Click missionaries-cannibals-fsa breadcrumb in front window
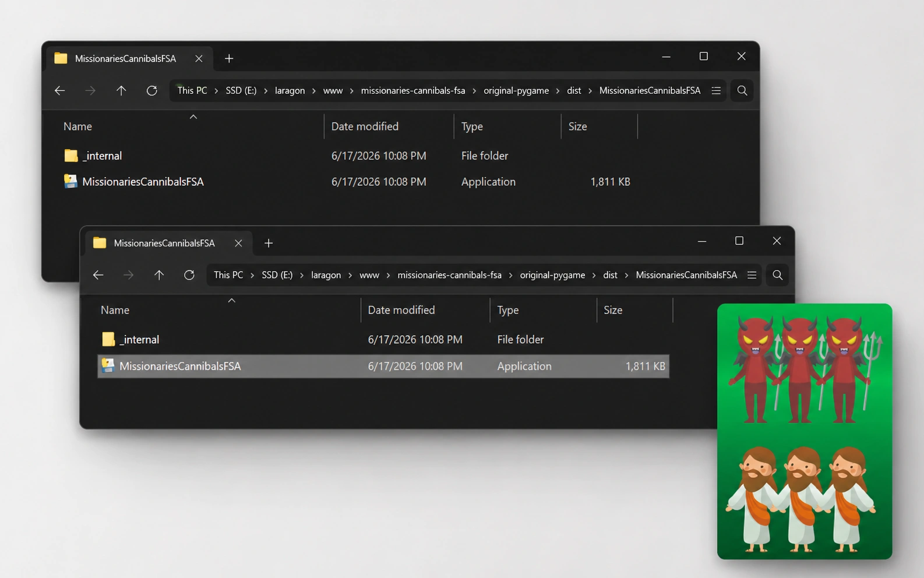The width and height of the screenshot is (924, 578). tap(449, 275)
